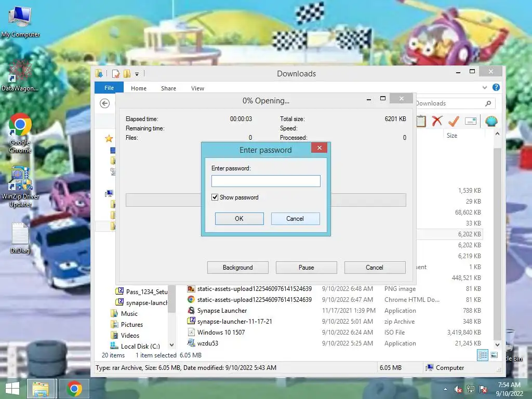The height and width of the screenshot is (399, 532).
Task: Click the red X Delete toolbar icon
Action: pyautogui.click(x=437, y=121)
